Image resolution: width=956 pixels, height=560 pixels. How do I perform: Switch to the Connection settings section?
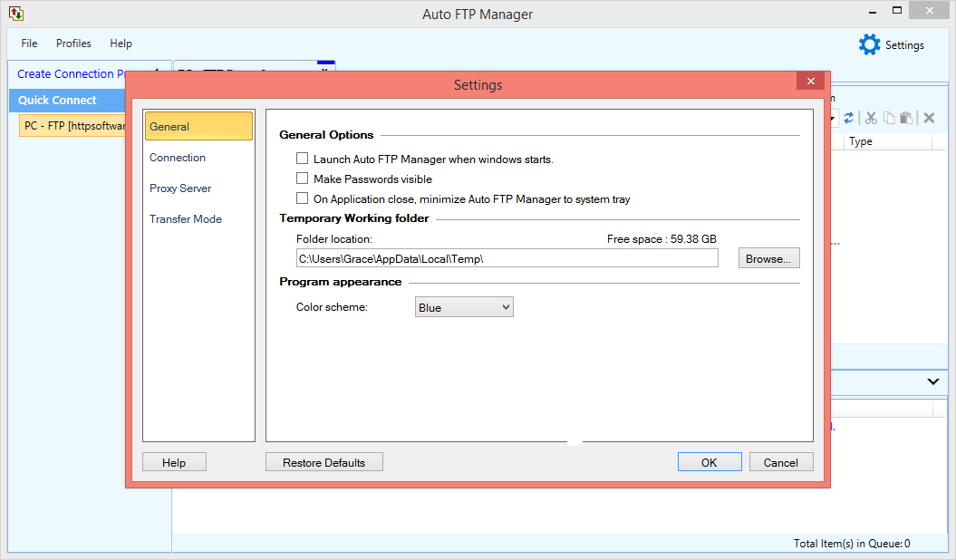click(x=178, y=157)
